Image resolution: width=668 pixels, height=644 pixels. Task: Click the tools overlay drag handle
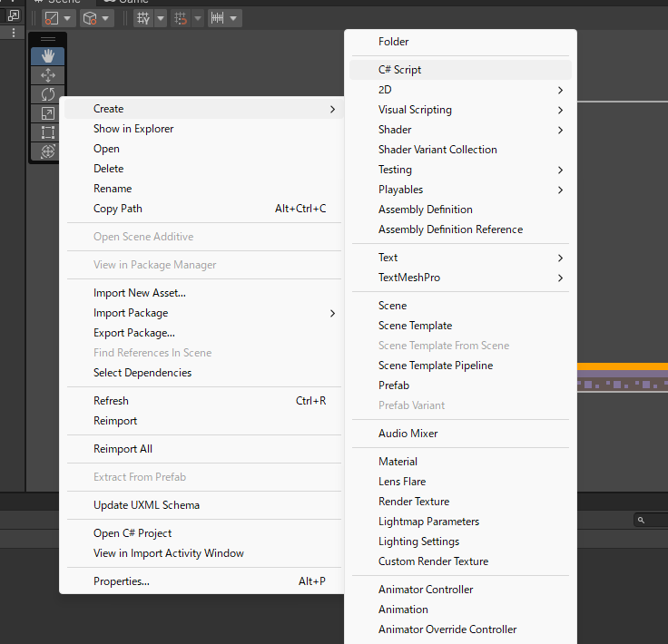tap(48, 40)
